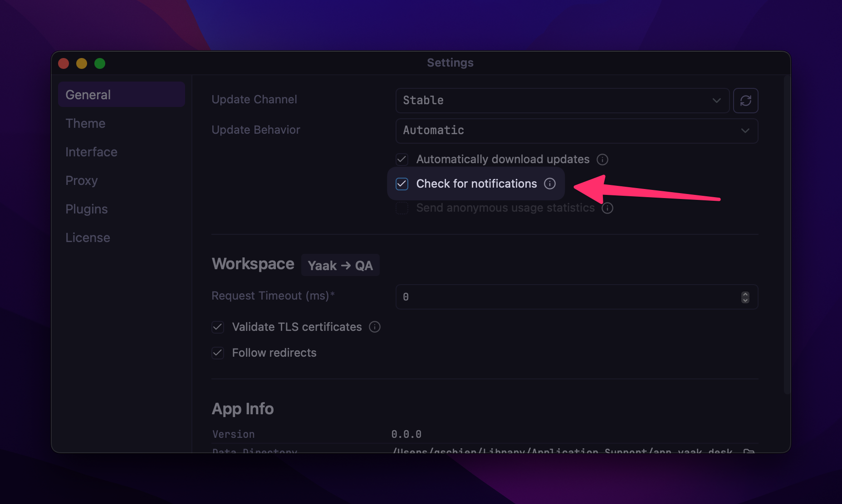Viewport: 842px width, 504px height.
Task: Open data directory with the folder icon
Action: click(749, 451)
